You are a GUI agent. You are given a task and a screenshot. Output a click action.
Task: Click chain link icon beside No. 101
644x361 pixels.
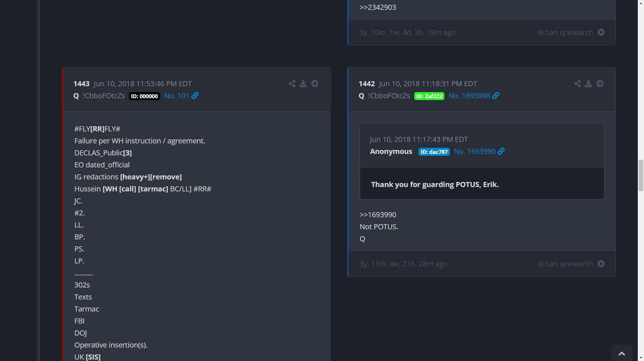coord(195,96)
